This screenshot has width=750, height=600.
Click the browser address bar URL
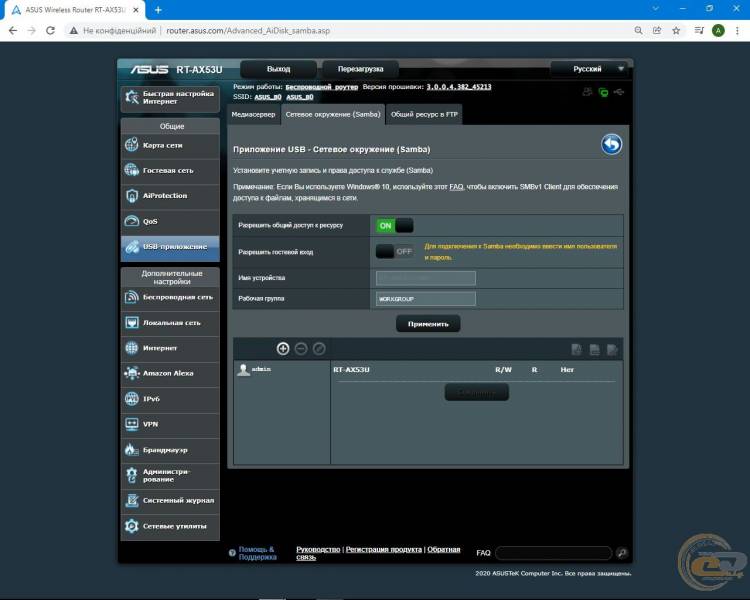pyautogui.click(x=248, y=31)
